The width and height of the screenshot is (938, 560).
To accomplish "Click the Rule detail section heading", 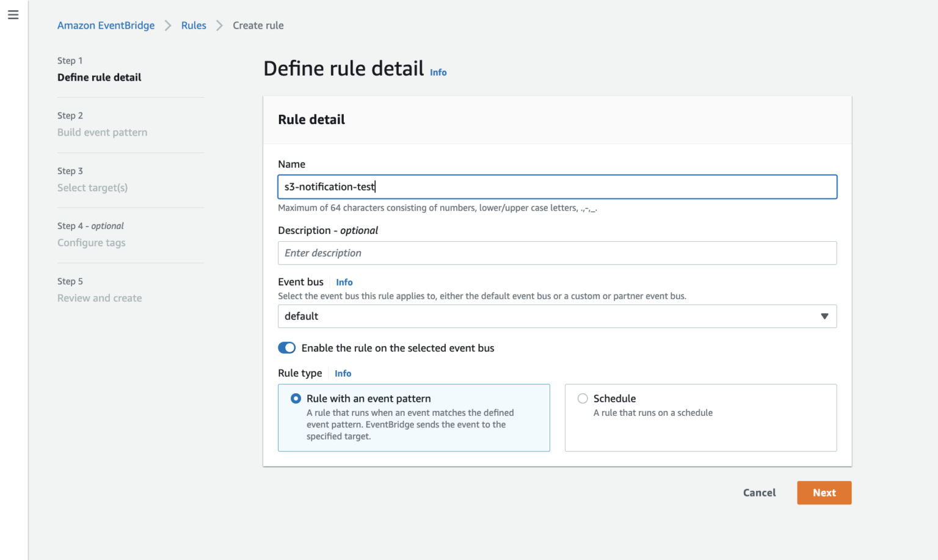I will (x=311, y=120).
